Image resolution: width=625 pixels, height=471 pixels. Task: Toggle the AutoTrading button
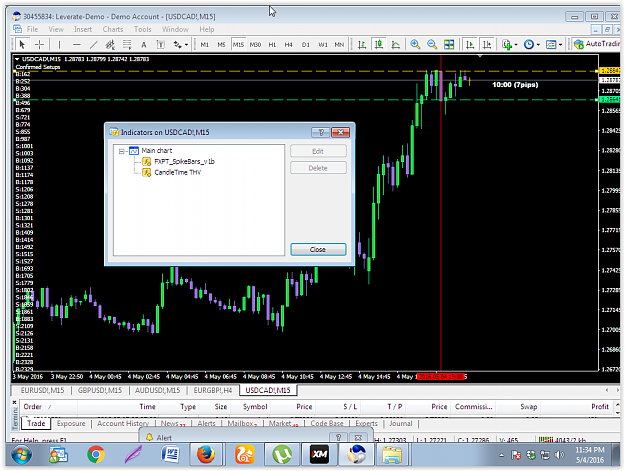click(596, 44)
